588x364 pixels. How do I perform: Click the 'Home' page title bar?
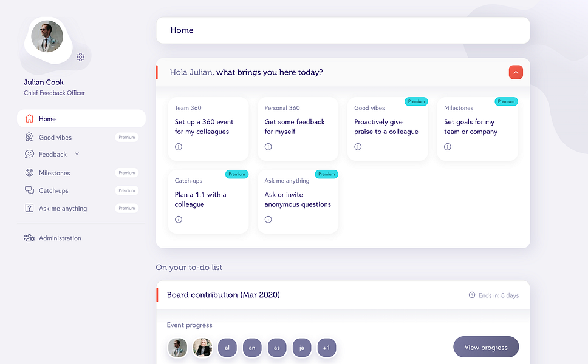[343, 30]
